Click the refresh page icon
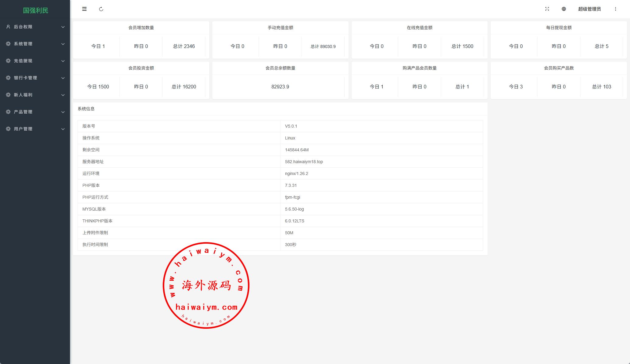The image size is (630, 364). point(101,9)
